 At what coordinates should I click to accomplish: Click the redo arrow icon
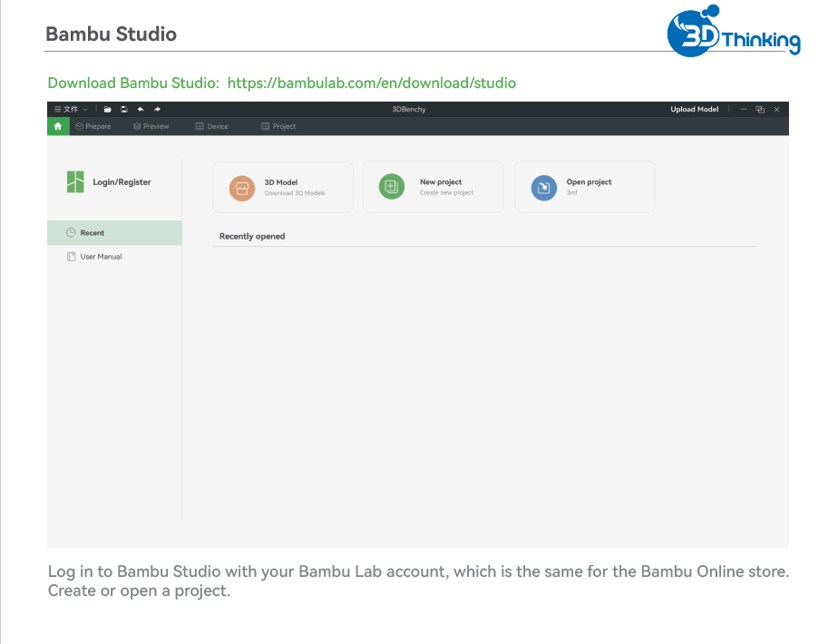click(157, 110)
